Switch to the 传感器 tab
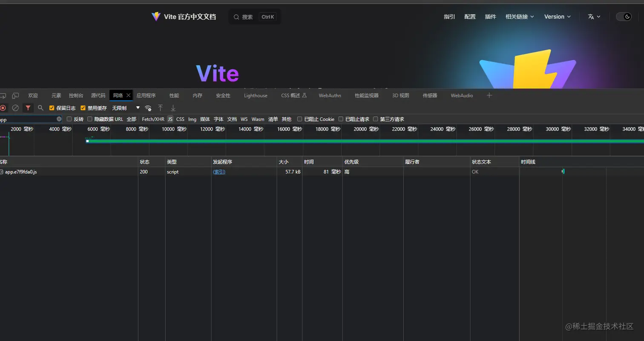This screenshot has width=644, height=341. pos(430,95)
